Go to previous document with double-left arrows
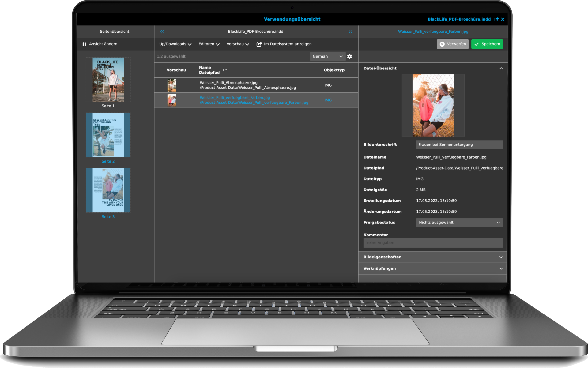The height and width of the screenshot is (368, 588). (x=162, y=32)
